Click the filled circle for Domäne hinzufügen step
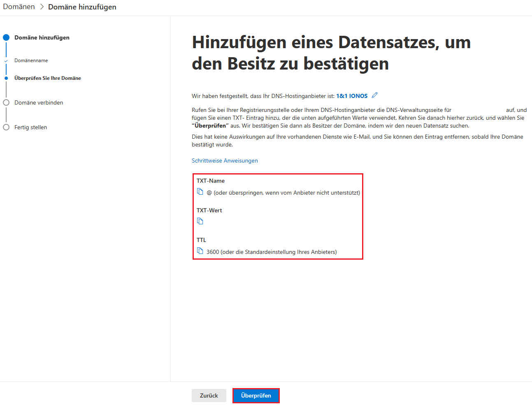Image resolution: width=532 pixels, height=407 pixels. tap(6, 37)
